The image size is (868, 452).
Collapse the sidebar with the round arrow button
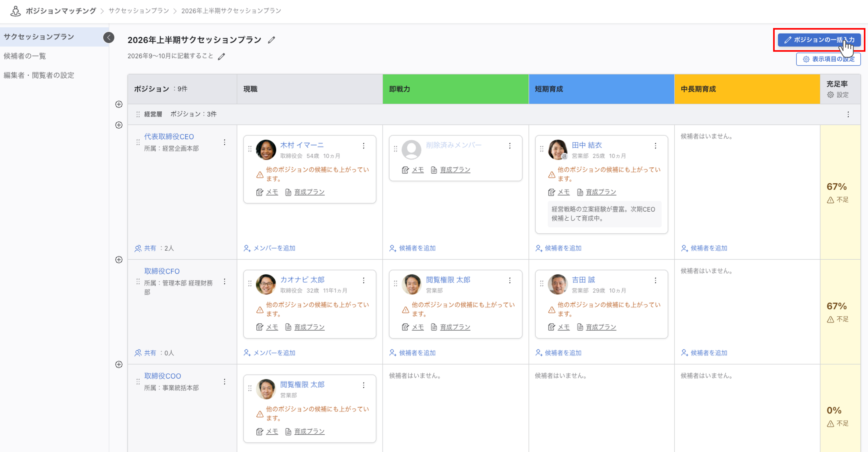click(x=108, y=38)
